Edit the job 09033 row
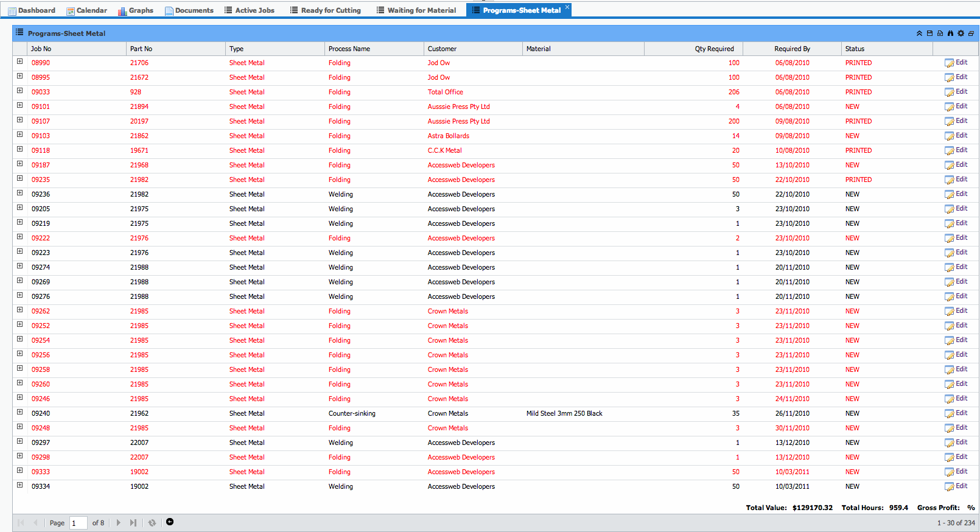This screenshot has height=532, width=980. (956, 92)
